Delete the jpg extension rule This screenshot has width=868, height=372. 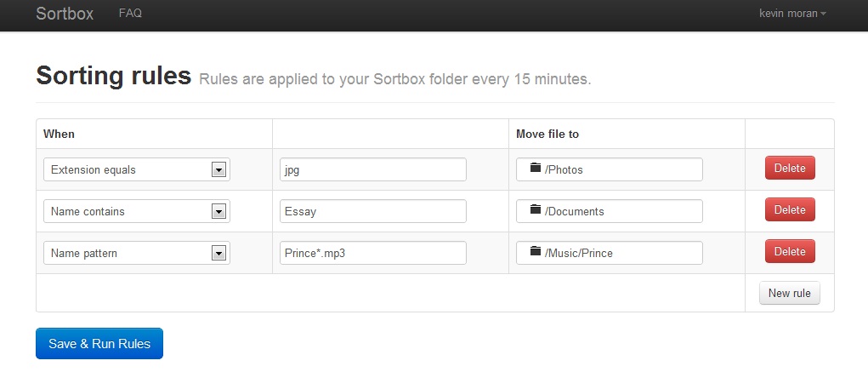coord(789,168)
